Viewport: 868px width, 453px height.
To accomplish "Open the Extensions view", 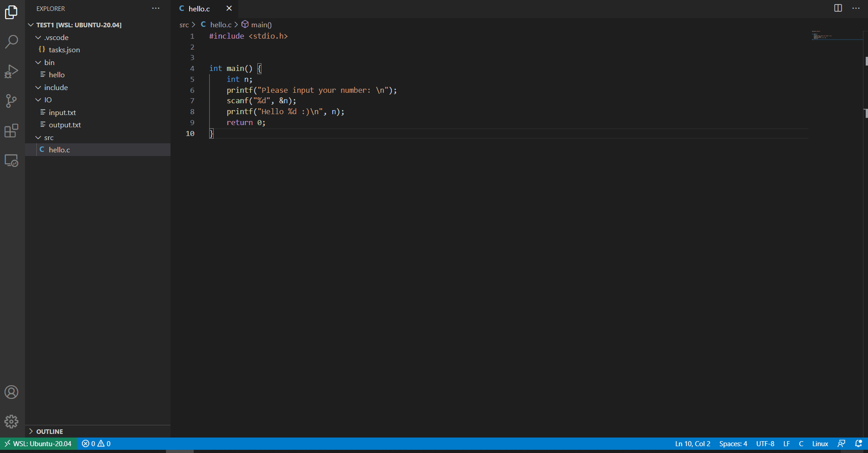I will point(11,131).
